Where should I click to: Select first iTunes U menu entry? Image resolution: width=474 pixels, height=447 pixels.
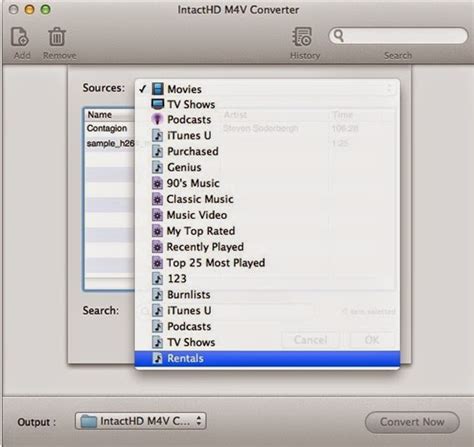pyautogui.click(x=267, y=136)
